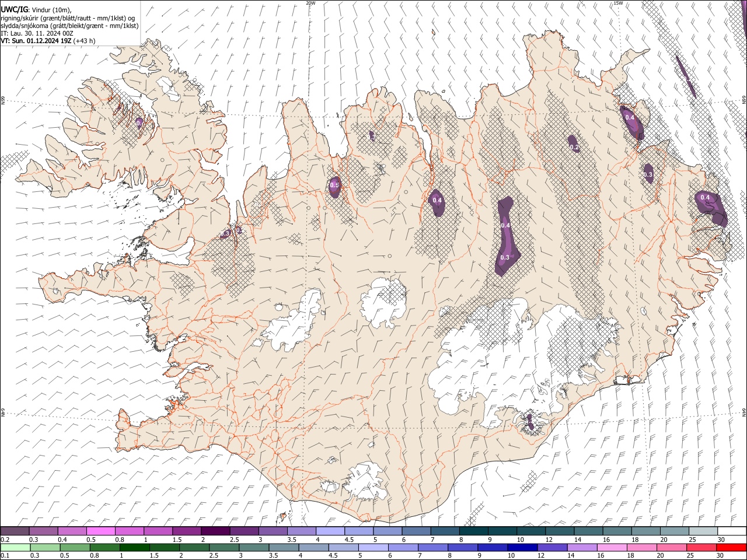Click the '64N' latitude label on right edge

(x=744, y=412)
